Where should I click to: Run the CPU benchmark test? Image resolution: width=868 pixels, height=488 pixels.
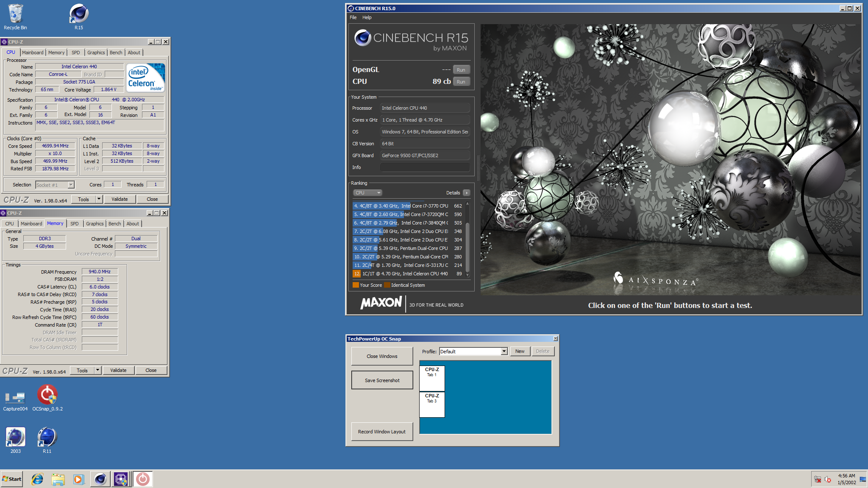[461, 82]
